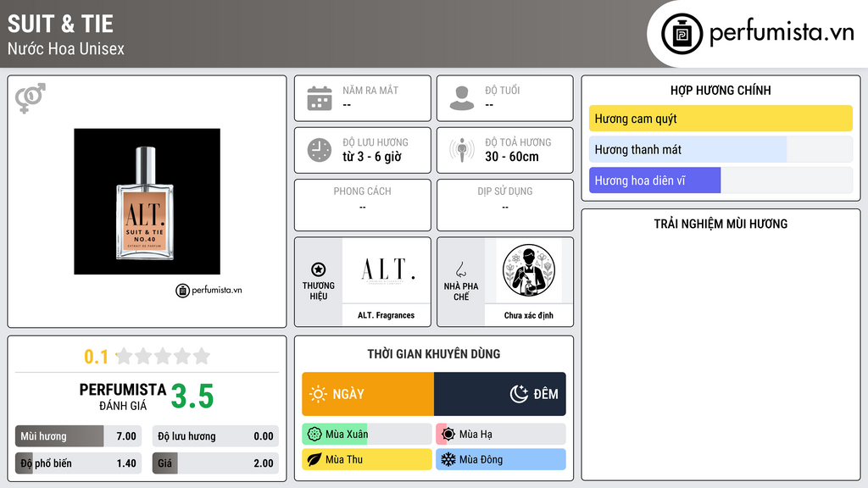The height and width of the screenshot is (488, 868).
Task: Click the sillage icon for Độ toả hương
Action: 462,150
